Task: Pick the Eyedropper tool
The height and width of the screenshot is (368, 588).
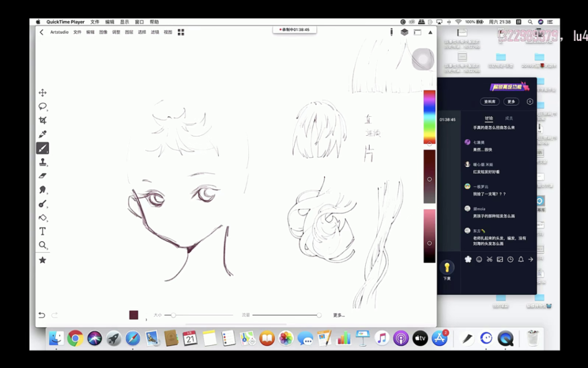Action: click(42, 134)
